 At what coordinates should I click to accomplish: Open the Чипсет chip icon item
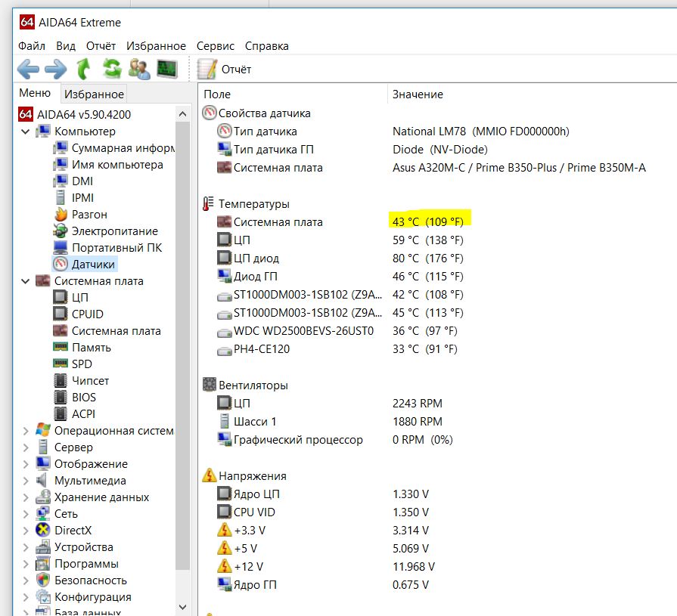pos(81,380)
